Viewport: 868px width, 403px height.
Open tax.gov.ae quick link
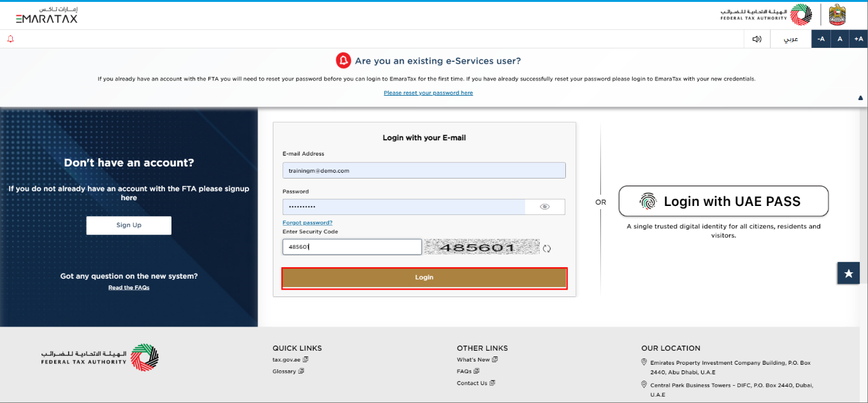click(286, 360)
